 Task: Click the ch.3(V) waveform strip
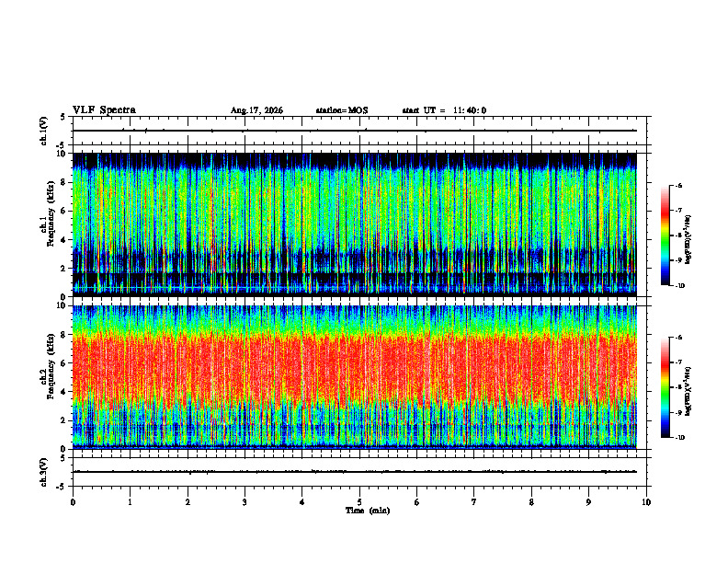(x=354, y=472)
